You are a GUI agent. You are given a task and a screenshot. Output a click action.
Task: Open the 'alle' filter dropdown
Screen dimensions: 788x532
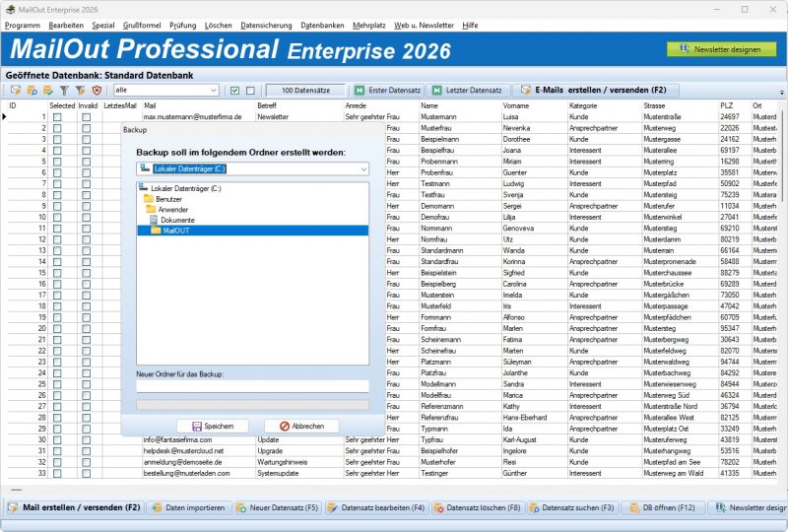coord(165,90)
